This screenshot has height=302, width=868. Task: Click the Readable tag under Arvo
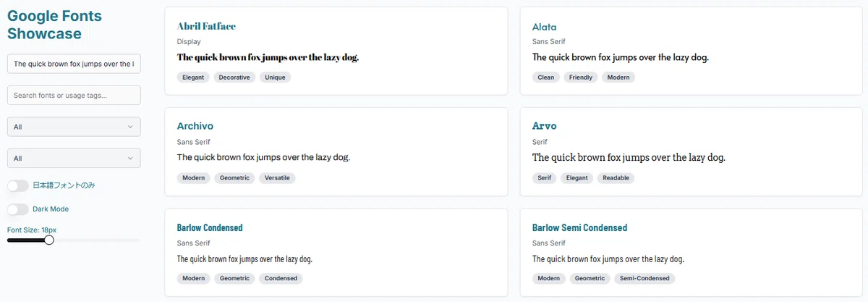pos(616,177)
